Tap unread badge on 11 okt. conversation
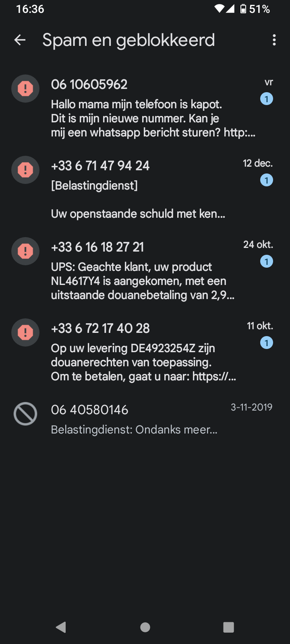 click(x=266, y=343)
